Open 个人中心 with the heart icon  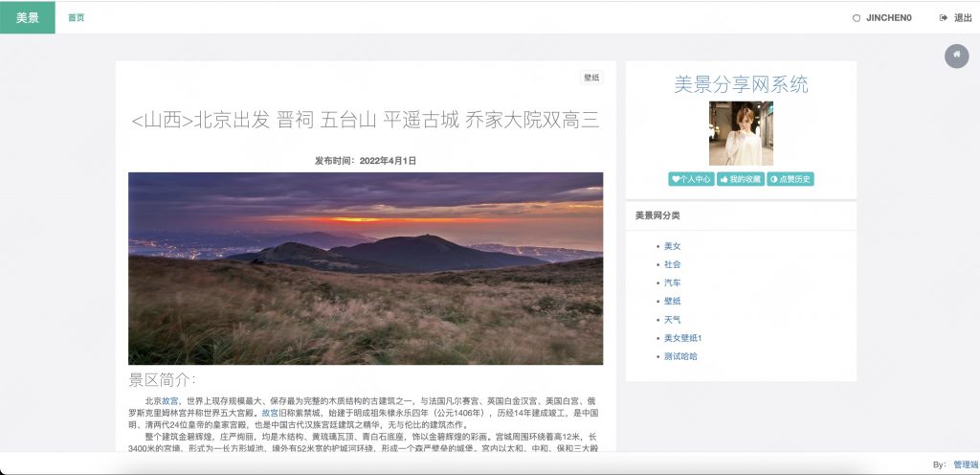pyautogui.click(x=690, y=179)
